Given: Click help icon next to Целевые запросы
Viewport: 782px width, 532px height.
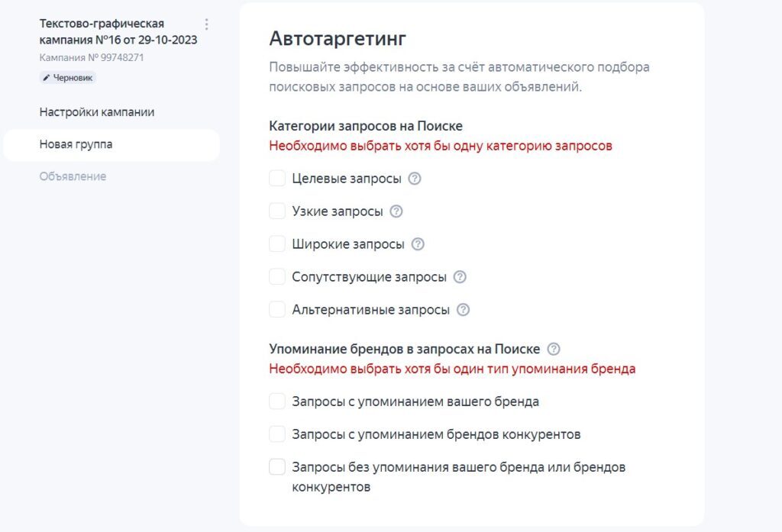Looking at the screenshot, I should [x=415, y=179].
